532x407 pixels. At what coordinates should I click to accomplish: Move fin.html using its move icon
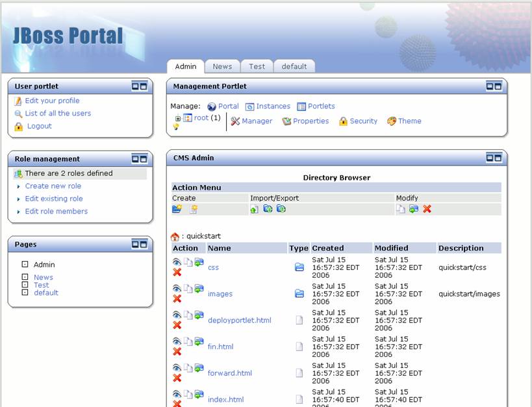[199, 341]
